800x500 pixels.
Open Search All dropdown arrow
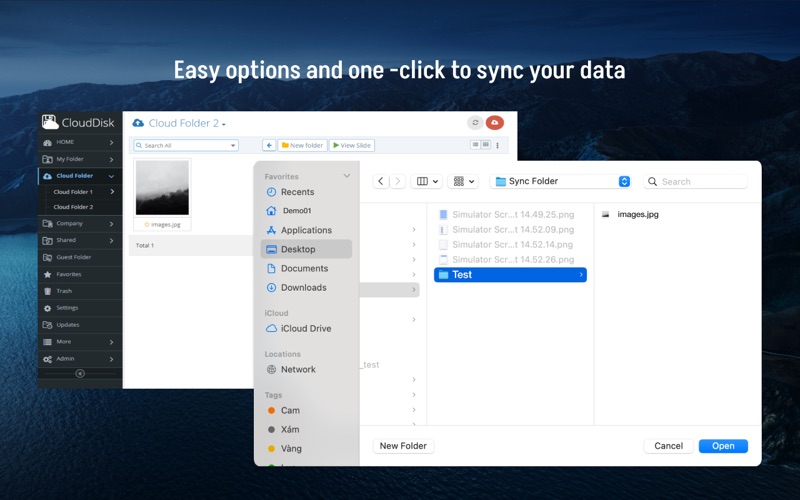point(233,145)
